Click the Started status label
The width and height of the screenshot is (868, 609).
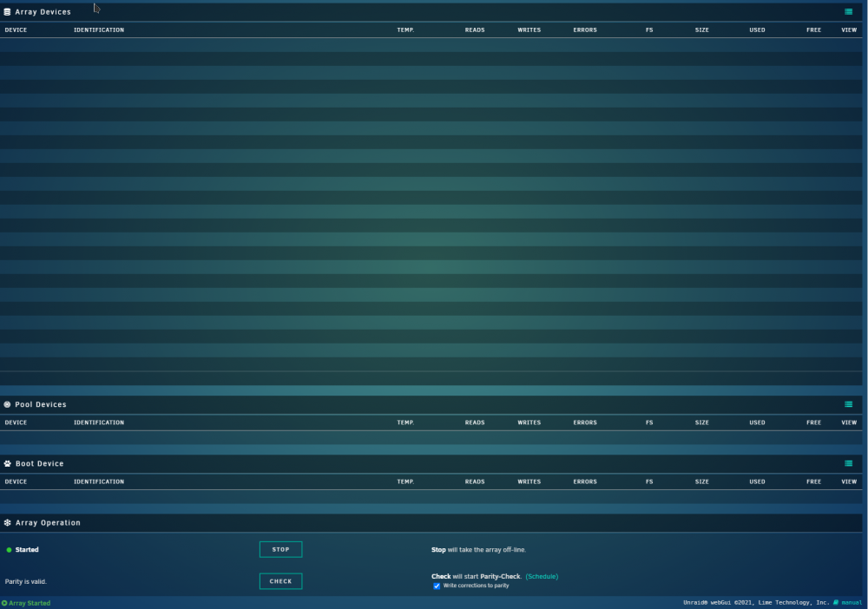(27, 550)
